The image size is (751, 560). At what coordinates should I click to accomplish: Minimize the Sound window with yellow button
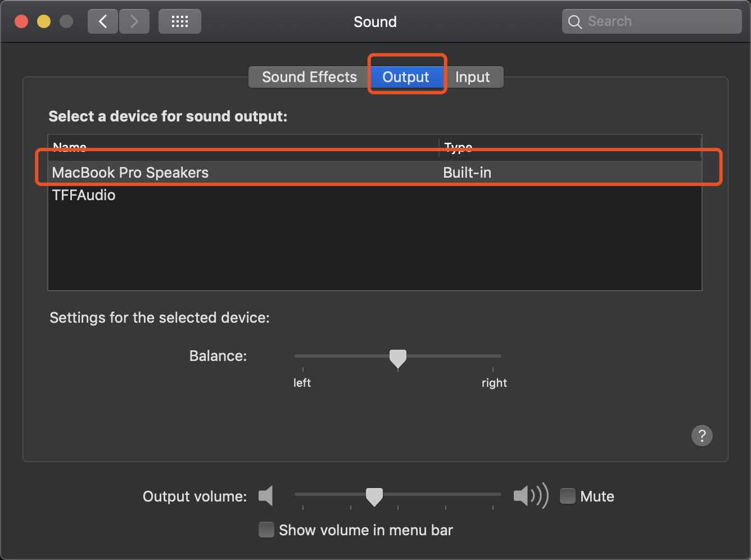44,22
